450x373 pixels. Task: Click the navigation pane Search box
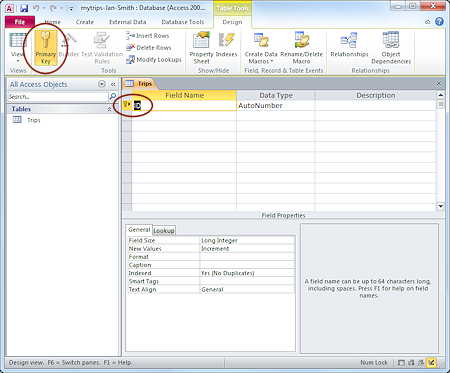58,97
